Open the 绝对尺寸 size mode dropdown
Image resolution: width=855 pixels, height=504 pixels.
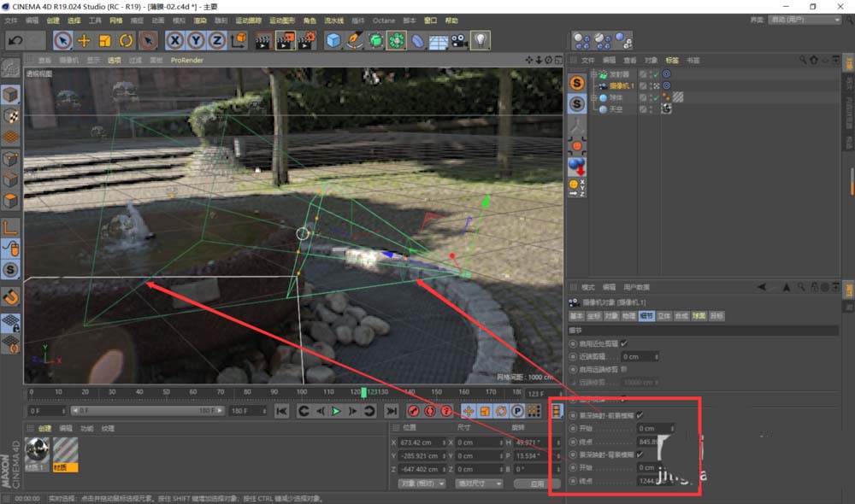[479, 483]
